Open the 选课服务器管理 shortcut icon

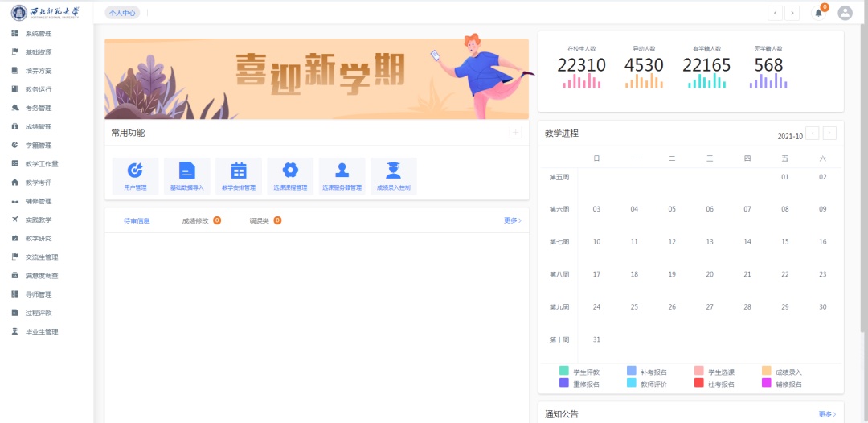(x=342, y=170)
